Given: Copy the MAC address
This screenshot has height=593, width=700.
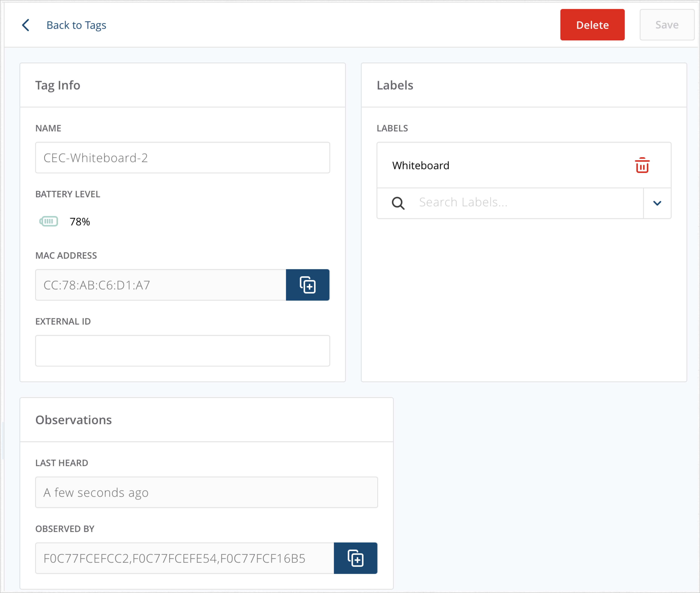Looking at the screenshot, I should click(x=308, y=285).
